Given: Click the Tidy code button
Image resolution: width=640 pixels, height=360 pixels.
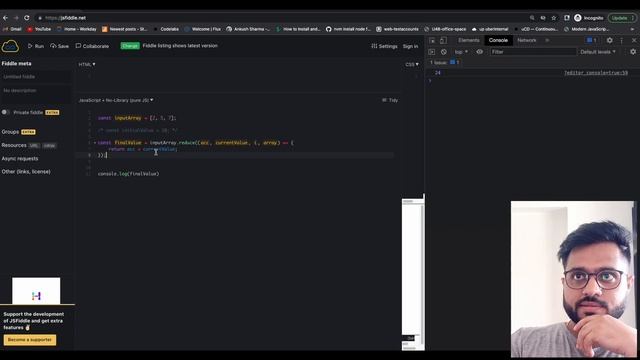Looking at the screenshot, I should click(390, 100).
